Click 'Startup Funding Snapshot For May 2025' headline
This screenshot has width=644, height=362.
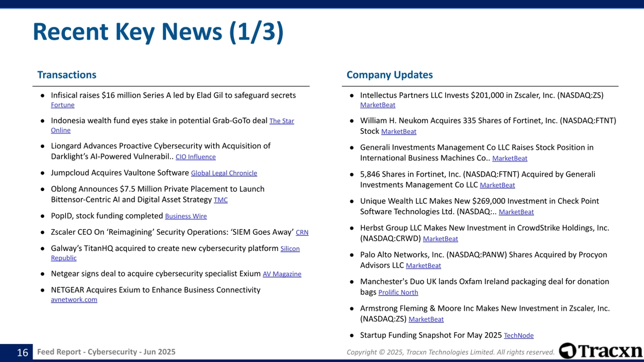[431, 335]
